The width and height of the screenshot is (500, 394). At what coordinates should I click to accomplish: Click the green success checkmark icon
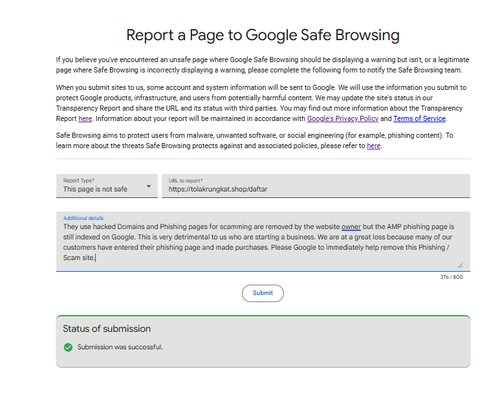[68, 347]
